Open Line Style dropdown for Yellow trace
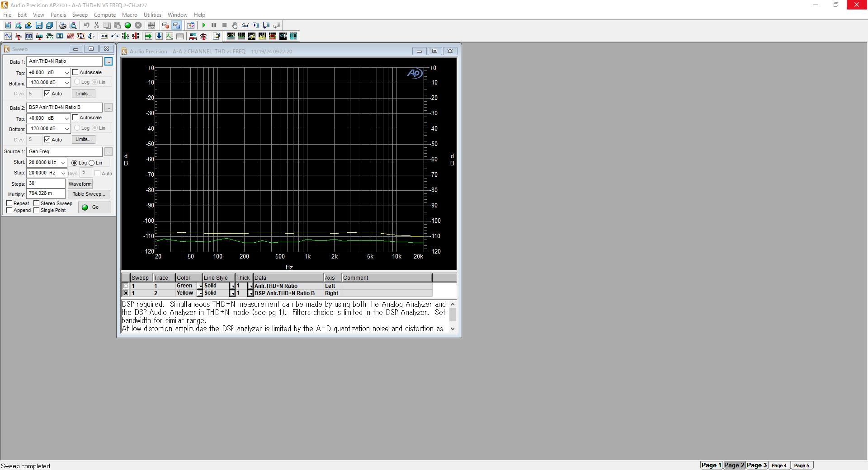This screenshot has width=868, height=470. click(x=232, y=293)
